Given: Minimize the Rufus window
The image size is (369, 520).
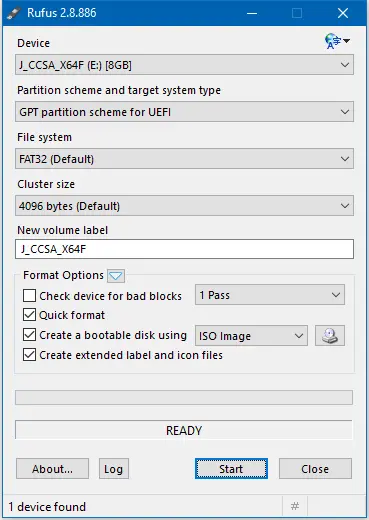Looking at the screenshot, I should tap(252, 13).
